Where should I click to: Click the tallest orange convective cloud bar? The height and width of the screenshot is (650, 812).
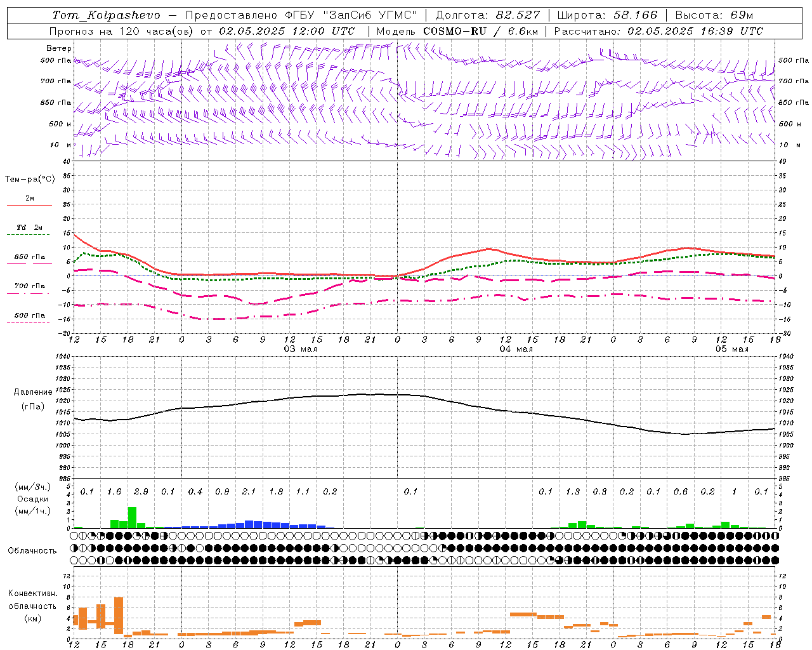[x=118, y=616]
